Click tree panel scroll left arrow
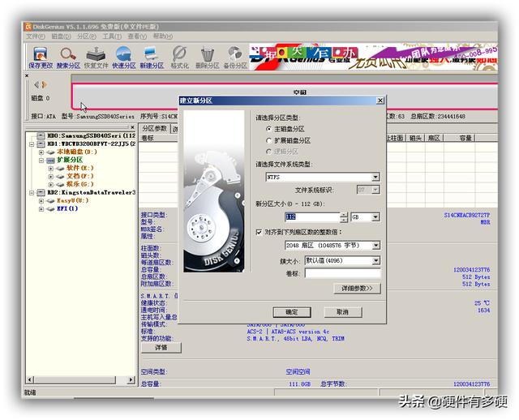The width and height of the screenshot is (519, 420). point(30,379)
